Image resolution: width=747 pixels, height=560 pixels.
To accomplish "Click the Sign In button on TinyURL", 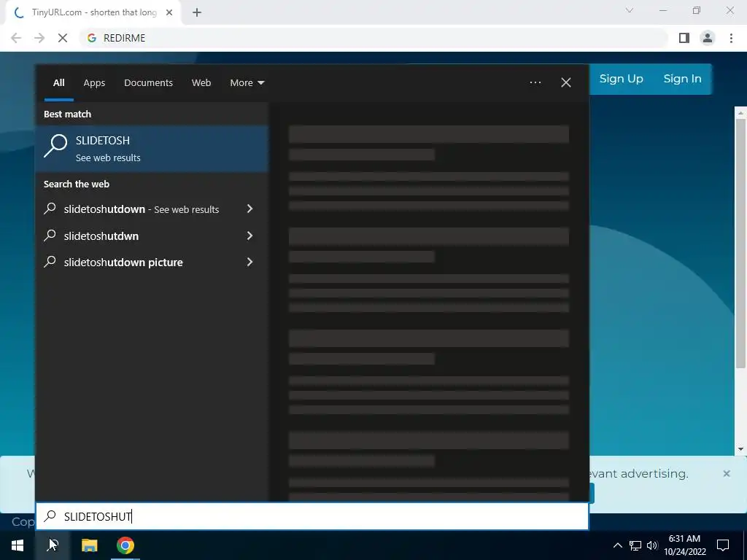I will [682, 79].
